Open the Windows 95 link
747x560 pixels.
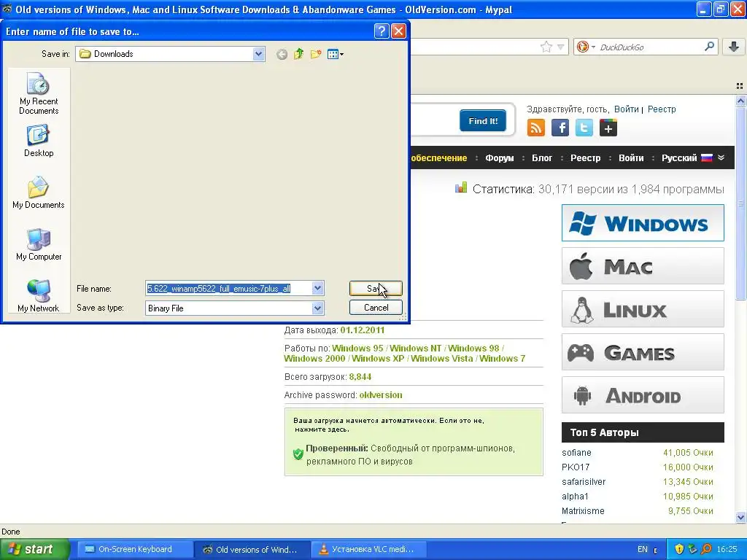(x=357, y=348)
